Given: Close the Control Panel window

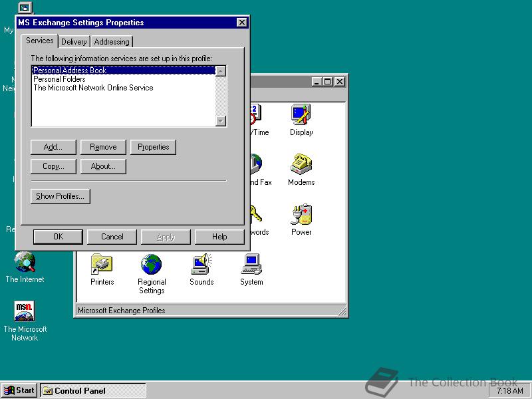Looking at the screenshot, I should pyautogui.click(x=339, y=82).
